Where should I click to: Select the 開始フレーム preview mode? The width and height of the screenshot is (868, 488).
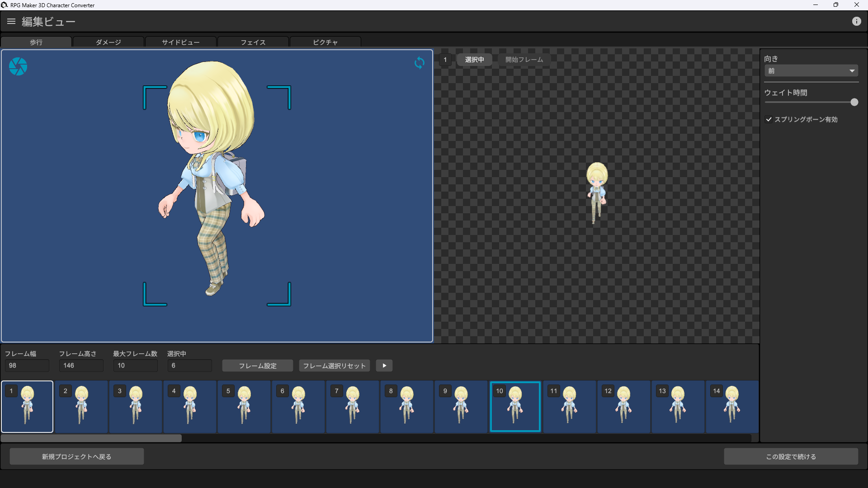click(x=524, y=60)
